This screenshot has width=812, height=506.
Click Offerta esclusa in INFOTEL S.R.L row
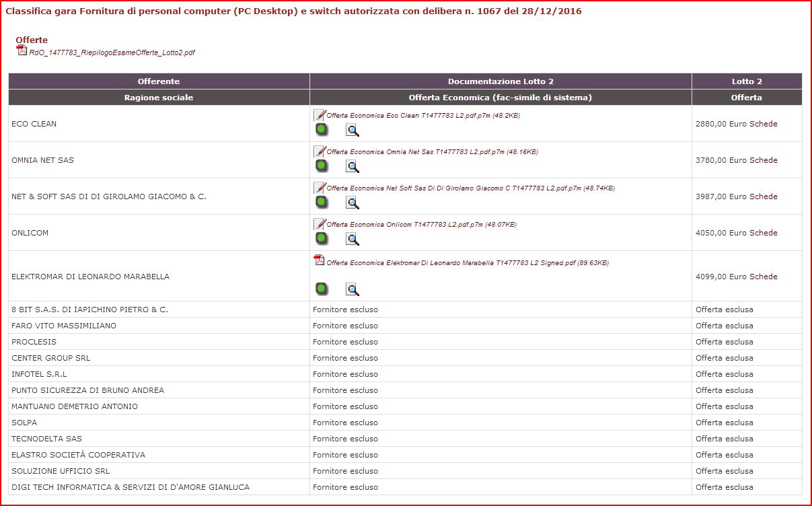tap(725, 374)
